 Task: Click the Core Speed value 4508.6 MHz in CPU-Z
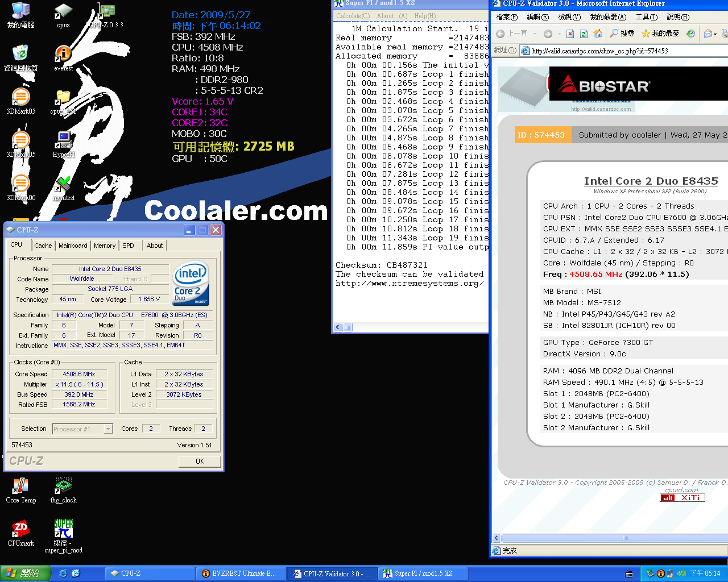click(79, 374)
